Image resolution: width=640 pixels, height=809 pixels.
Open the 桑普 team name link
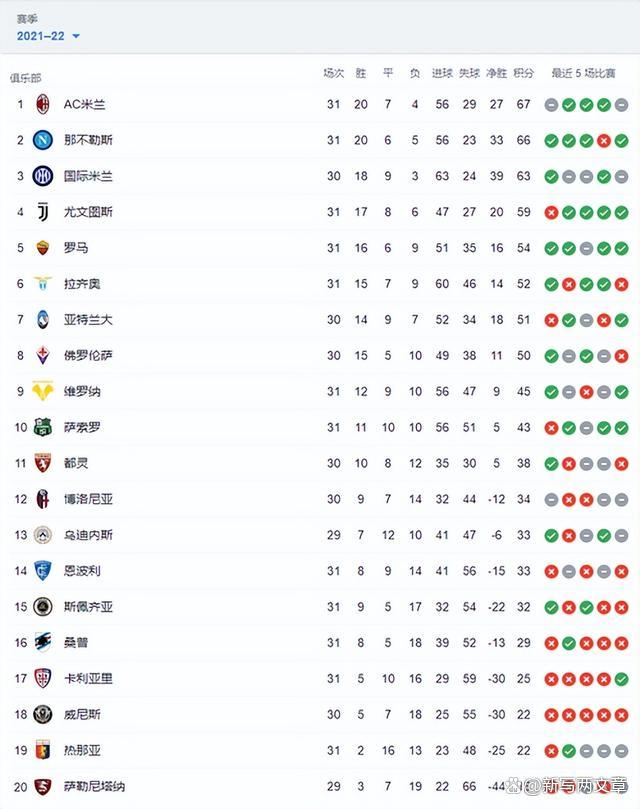pos(76,642)
